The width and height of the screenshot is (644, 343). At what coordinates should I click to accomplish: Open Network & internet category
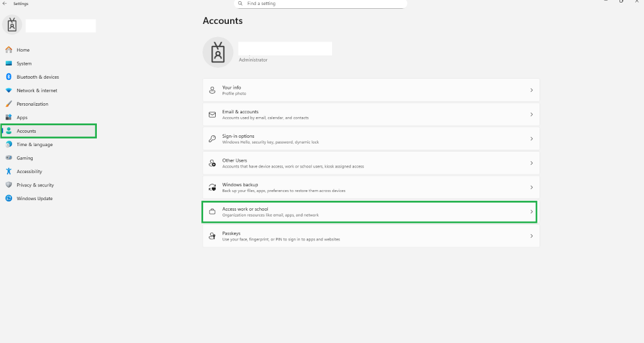pyautogui.click(x=48, y=91)
